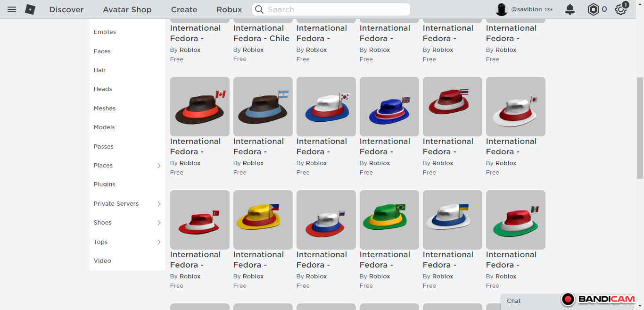Open the Chat panel button
Image resolution: width=644 pixels, height=310 pixels.
pos(514,301)
